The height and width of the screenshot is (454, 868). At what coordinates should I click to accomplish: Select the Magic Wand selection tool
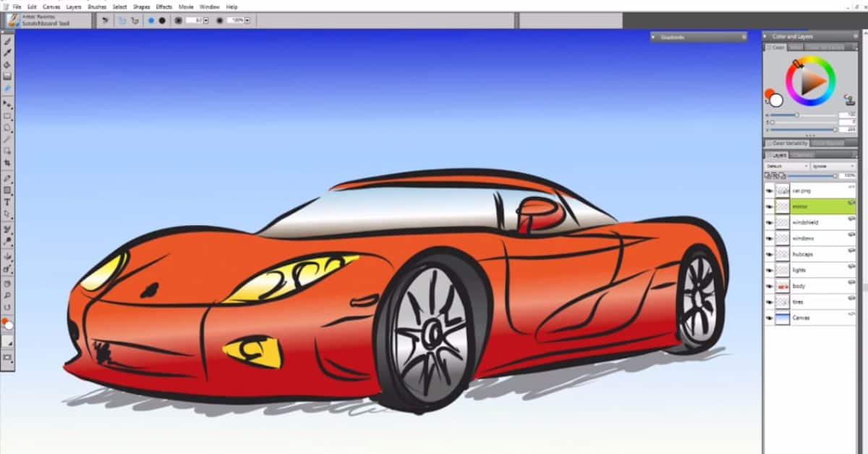pyautogui.click(x=7, y=139)
